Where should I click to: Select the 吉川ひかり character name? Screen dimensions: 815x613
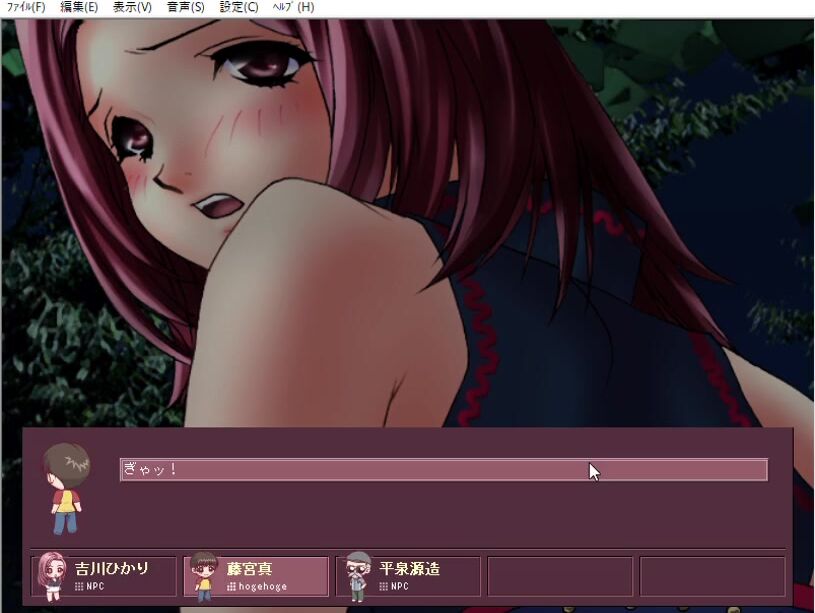click(112, 568)
